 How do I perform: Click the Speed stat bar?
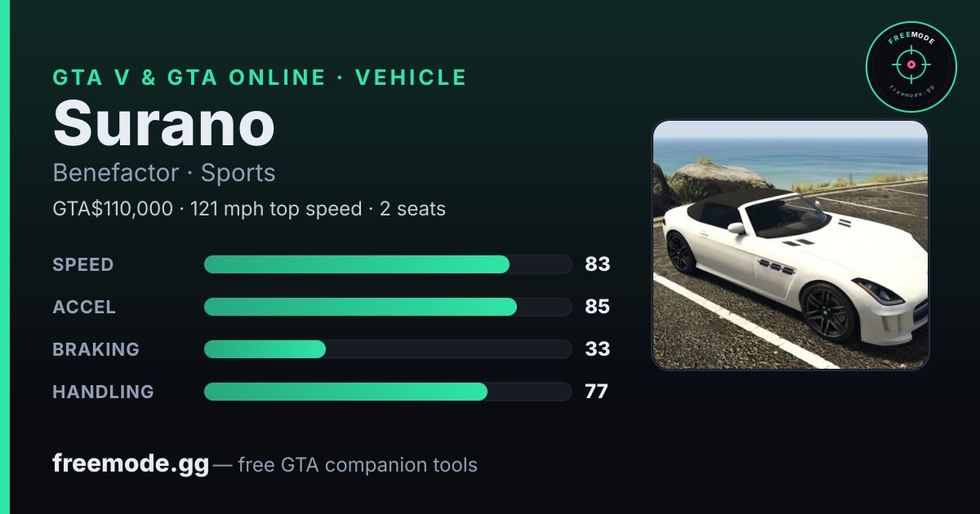click(387, 264)
